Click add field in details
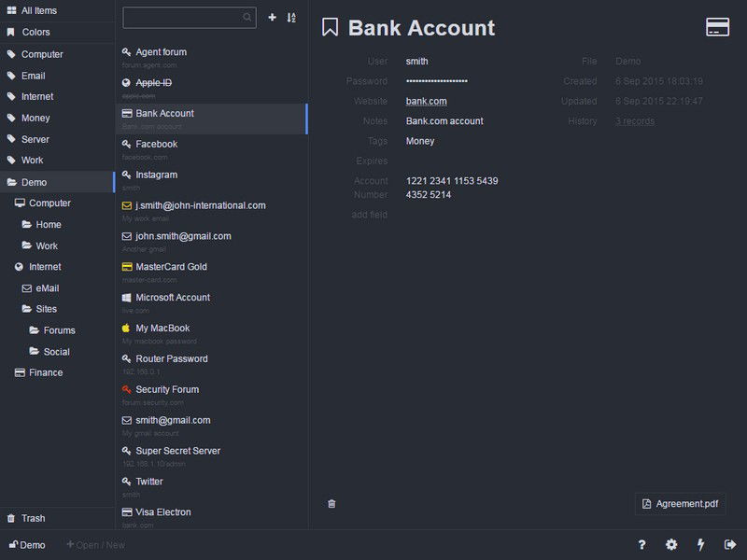747x560 pixels. click(x=369, y=215)
